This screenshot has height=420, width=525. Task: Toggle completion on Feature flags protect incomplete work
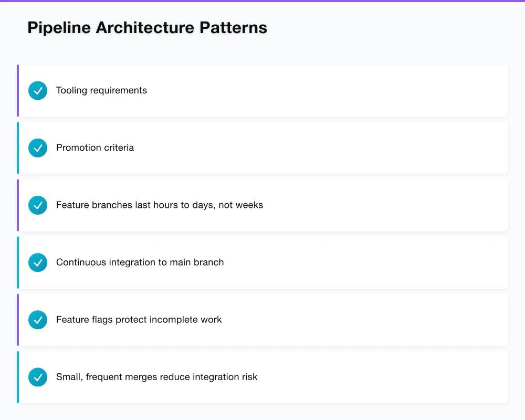pos(37,319)
